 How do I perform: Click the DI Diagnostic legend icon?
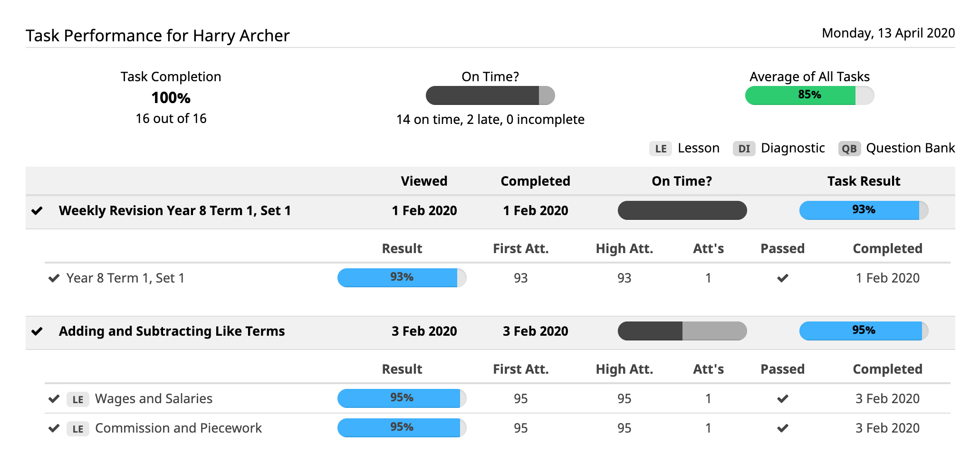(744, 149)
